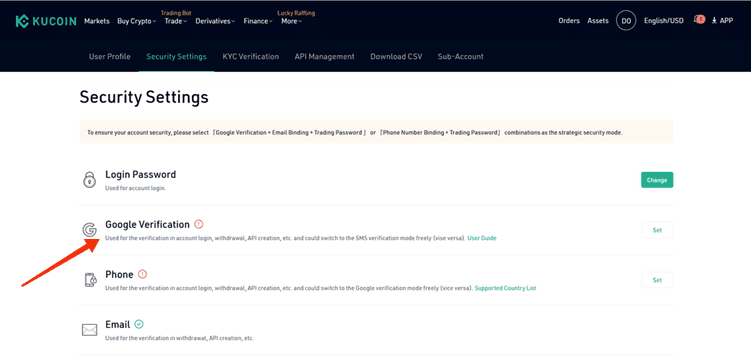Open the Markets menu item
Viewport: 751px width, 362px height.
pos(97,21)
